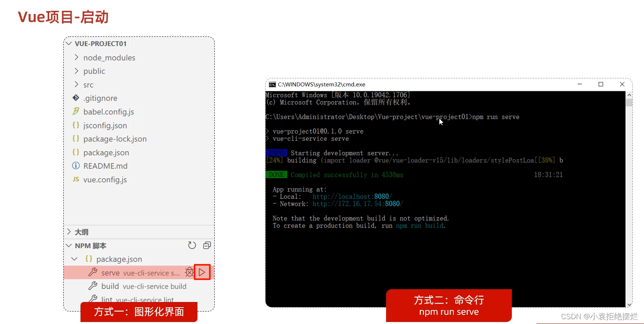Screen dimensions: 644x324
Task: Open README.md file
Action: 105,166
